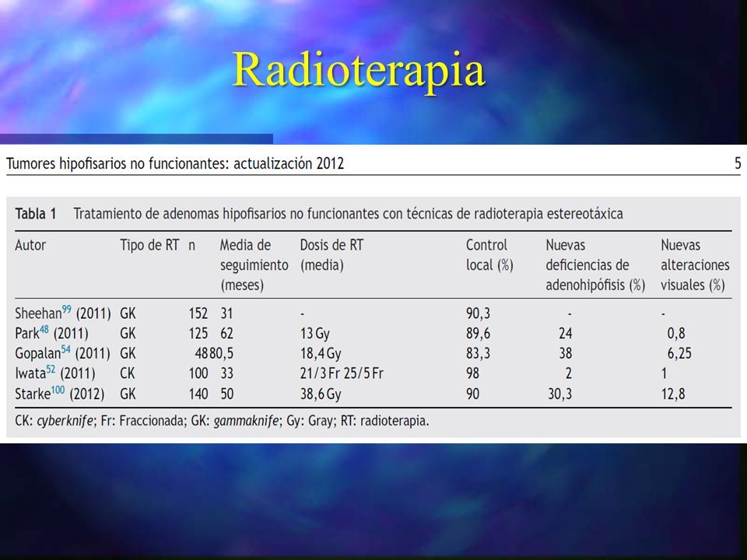Open reference 54 superscript on Gopalan

65,349
